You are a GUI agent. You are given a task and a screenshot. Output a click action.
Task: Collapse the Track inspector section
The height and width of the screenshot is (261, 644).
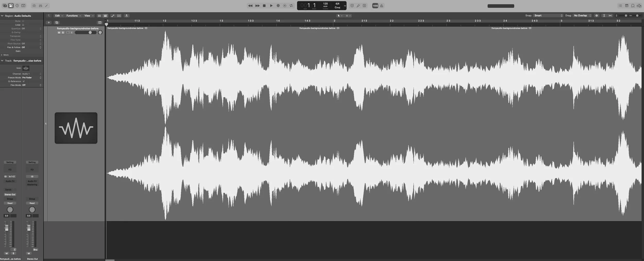(2, 61)
